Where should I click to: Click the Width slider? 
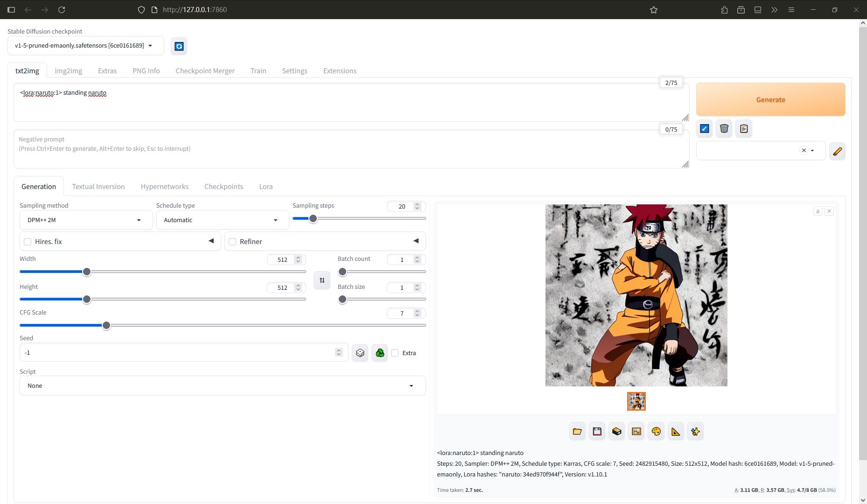[163, 272]
